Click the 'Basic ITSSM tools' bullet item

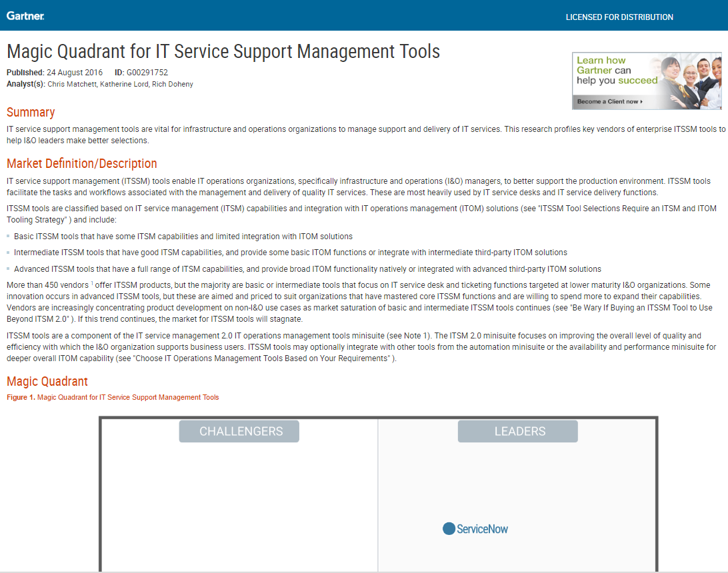click(x=183, y=236)
